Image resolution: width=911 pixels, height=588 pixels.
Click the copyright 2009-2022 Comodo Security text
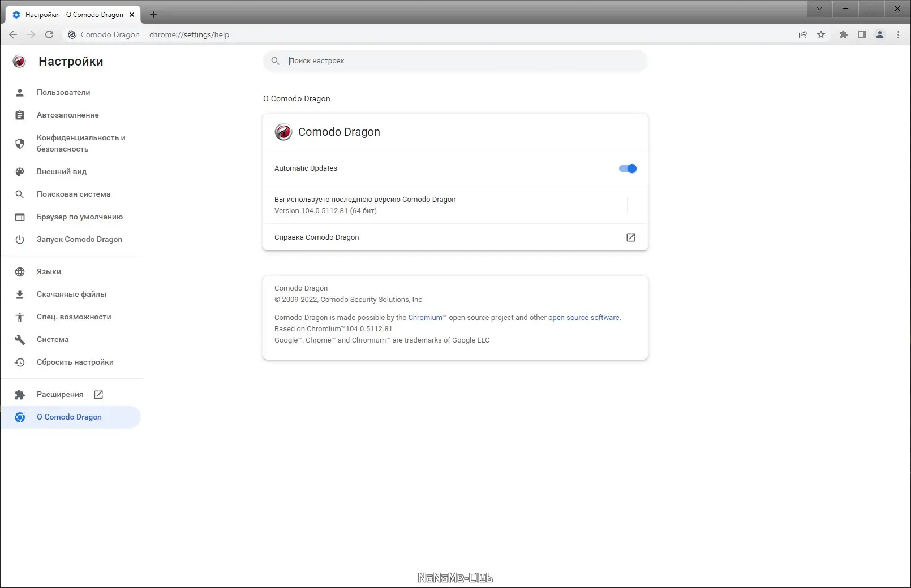click(x=348, y=299)
